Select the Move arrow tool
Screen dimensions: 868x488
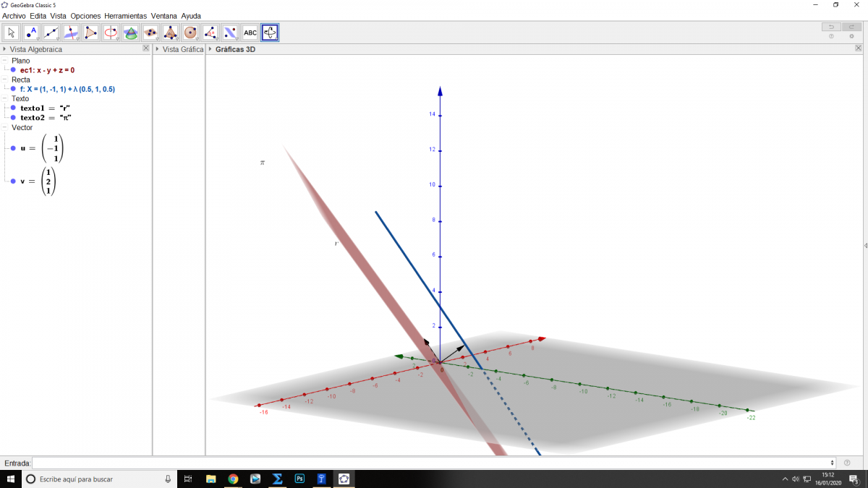pyautogui.click(x=12, y=33)
